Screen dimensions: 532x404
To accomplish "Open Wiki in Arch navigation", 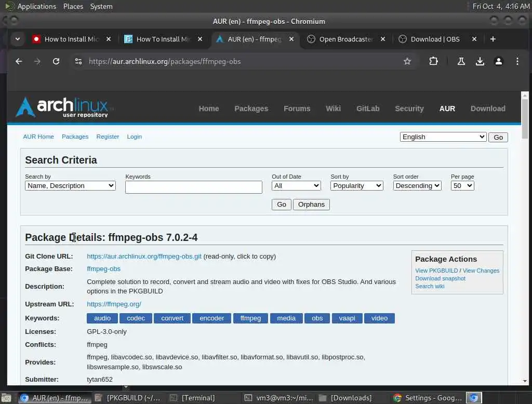I will tap(333, 109).
